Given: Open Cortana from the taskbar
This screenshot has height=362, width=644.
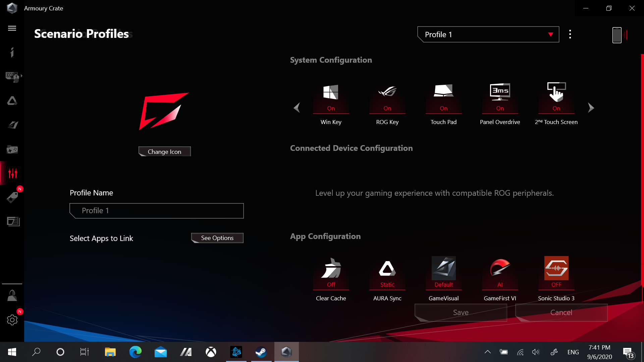Looking at the screenshot, I should tap(60, 352).
